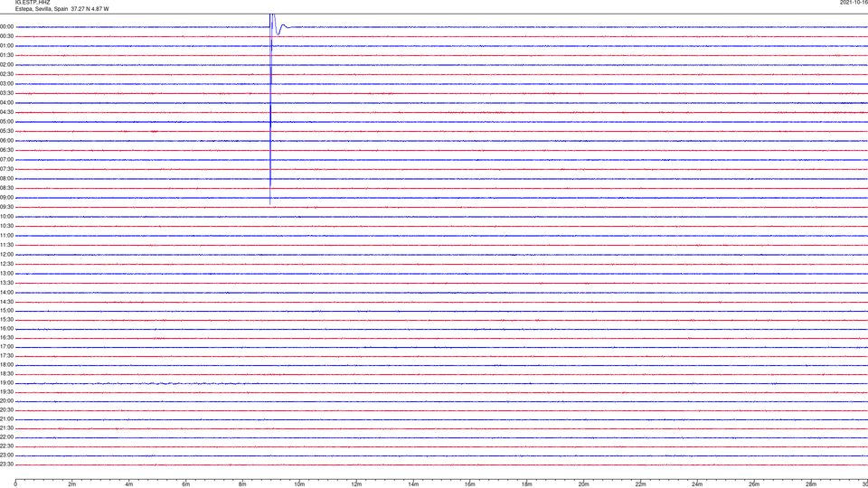Viewport: 868px width, 488px height.
Task: Click the IG.ESTP. HHZ station label
Action: click(33, 3)
